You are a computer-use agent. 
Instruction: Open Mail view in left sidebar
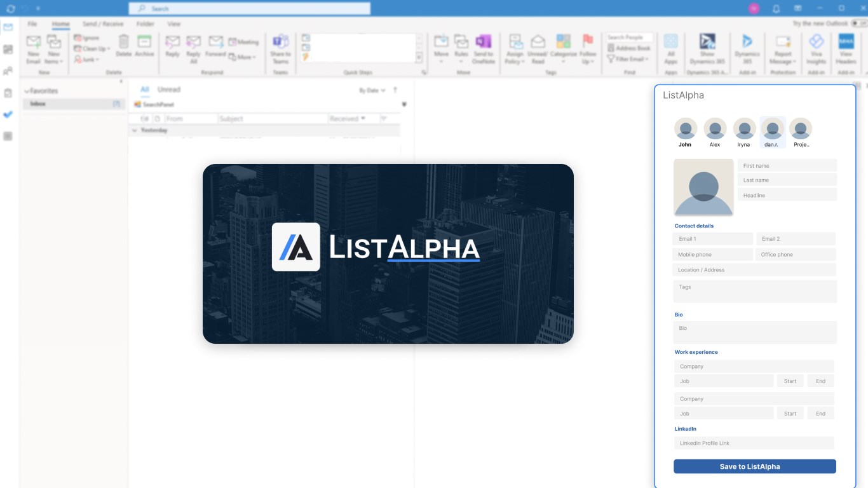click(x=8, y=27)
